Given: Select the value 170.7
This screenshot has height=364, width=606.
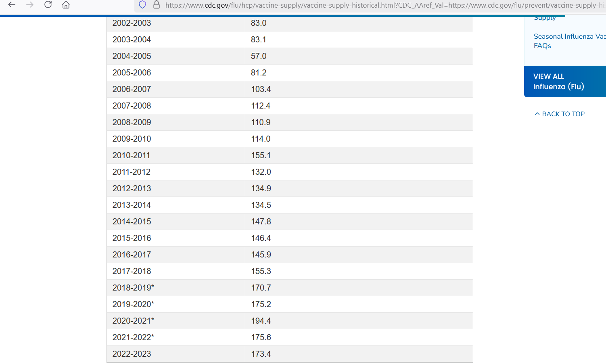Looking at the screenshot, I should pos(261,288).
